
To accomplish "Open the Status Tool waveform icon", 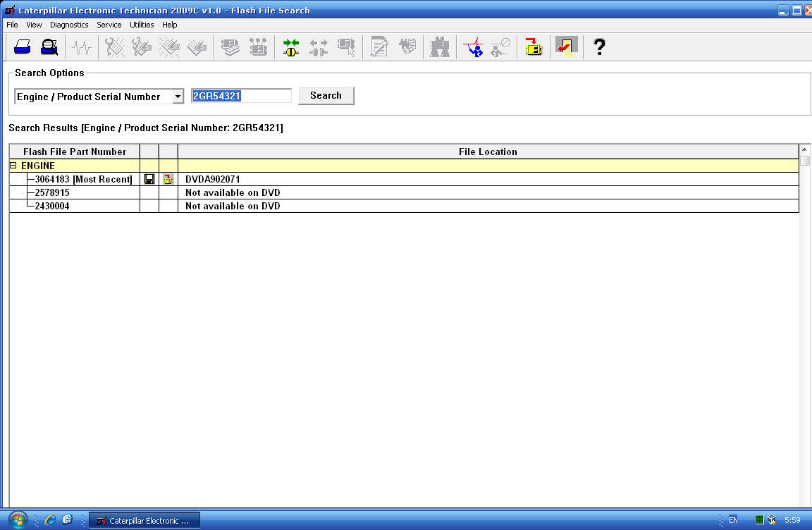I will pos(81,48).
